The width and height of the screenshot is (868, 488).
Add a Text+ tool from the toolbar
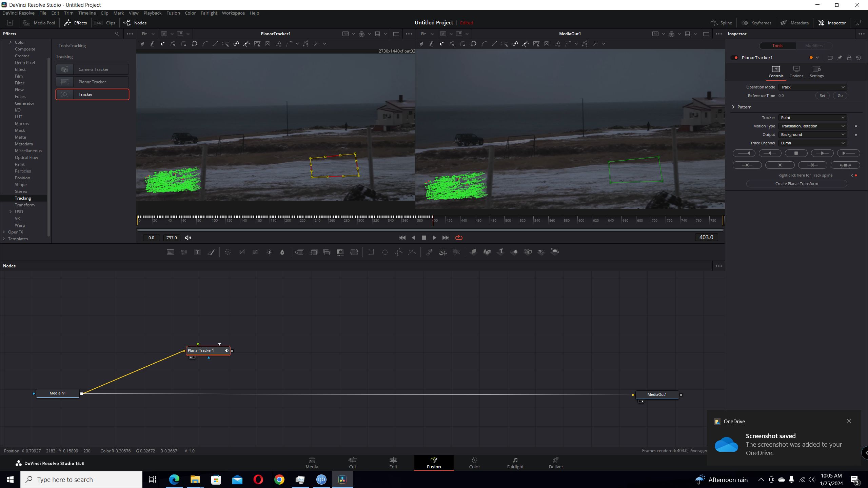(197, 252)
